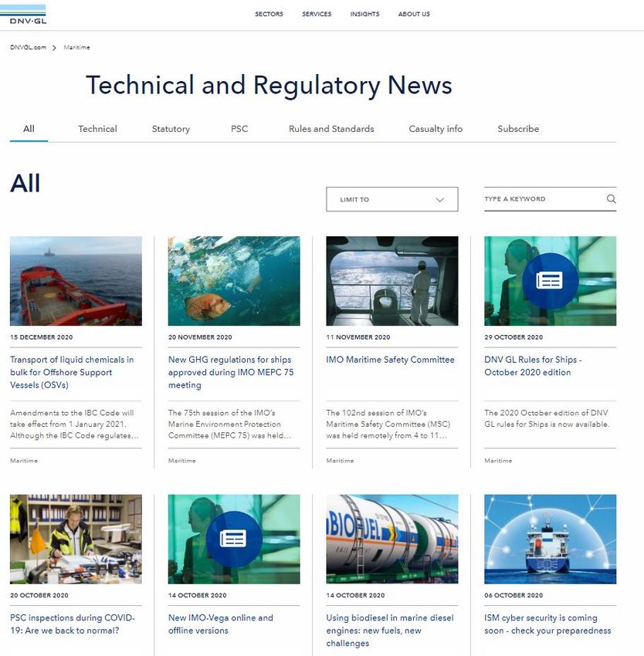Click the ship under network dome thumbnail
This screenshot has width=644, height=656.
tap(550, 539)
